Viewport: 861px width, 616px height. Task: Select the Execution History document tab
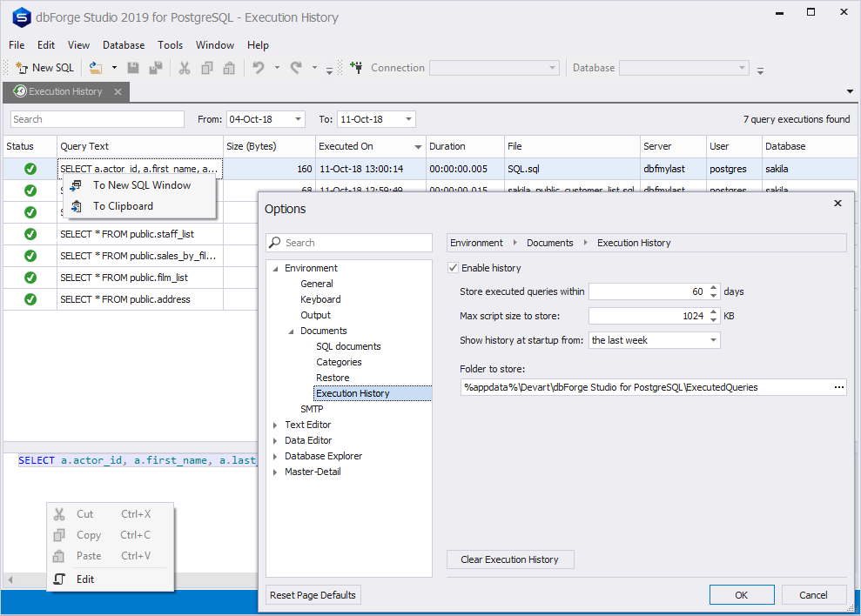[x=65, y=91]
